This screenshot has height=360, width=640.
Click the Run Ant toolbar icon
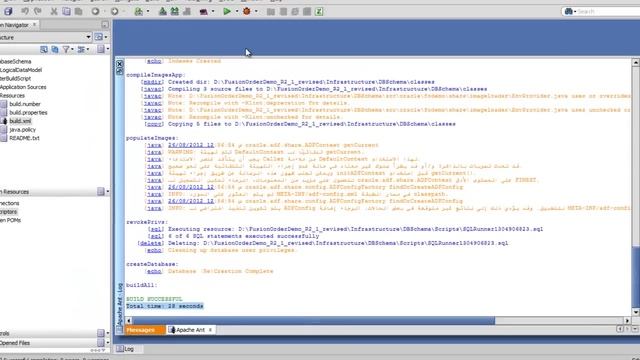[204, 11]
